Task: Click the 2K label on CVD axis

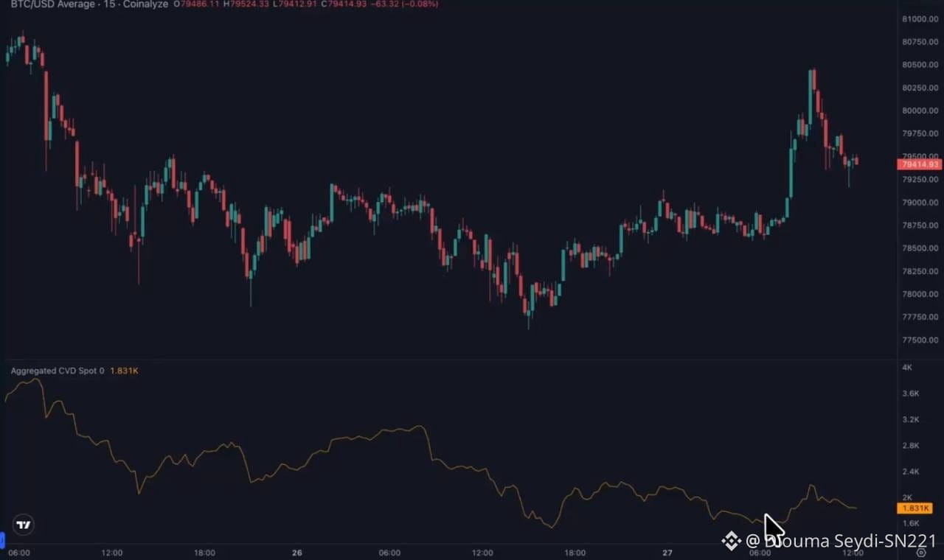Action: click(907, 497)
